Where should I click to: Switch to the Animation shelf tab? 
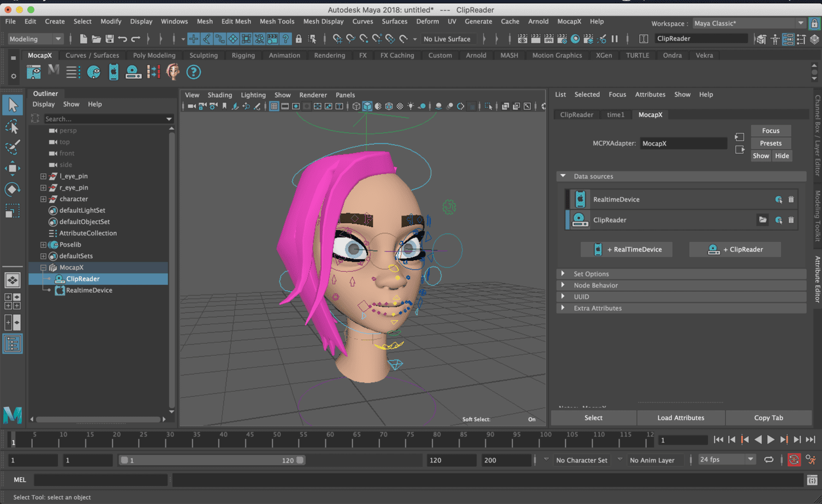(284, 55)
